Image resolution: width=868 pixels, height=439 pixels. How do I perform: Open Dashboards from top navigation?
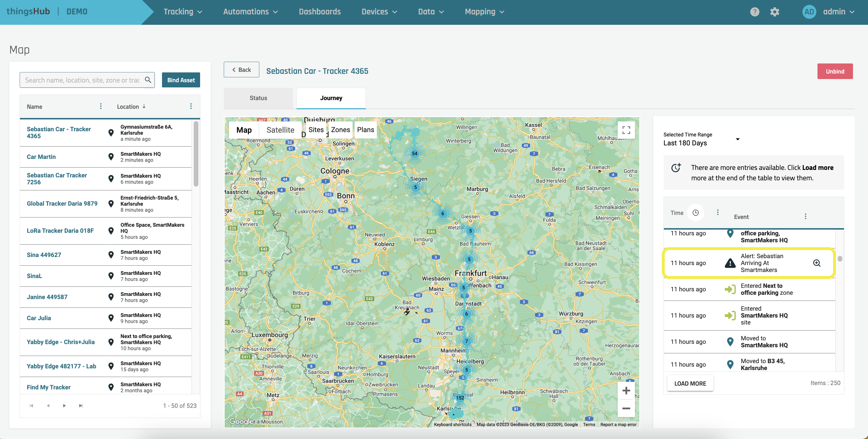click(319, 12)
